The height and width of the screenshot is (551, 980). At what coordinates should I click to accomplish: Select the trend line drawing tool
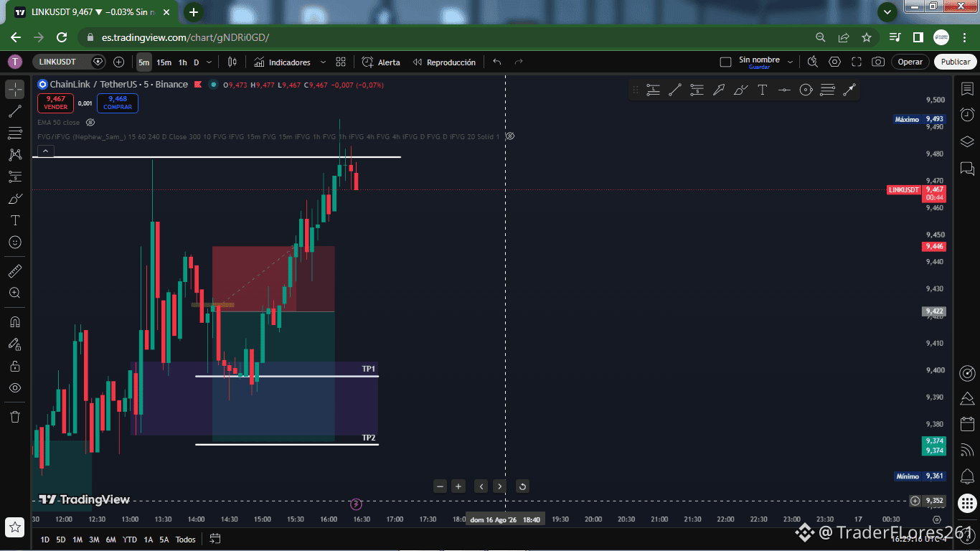pyautogui.click(x=15, y=111)
